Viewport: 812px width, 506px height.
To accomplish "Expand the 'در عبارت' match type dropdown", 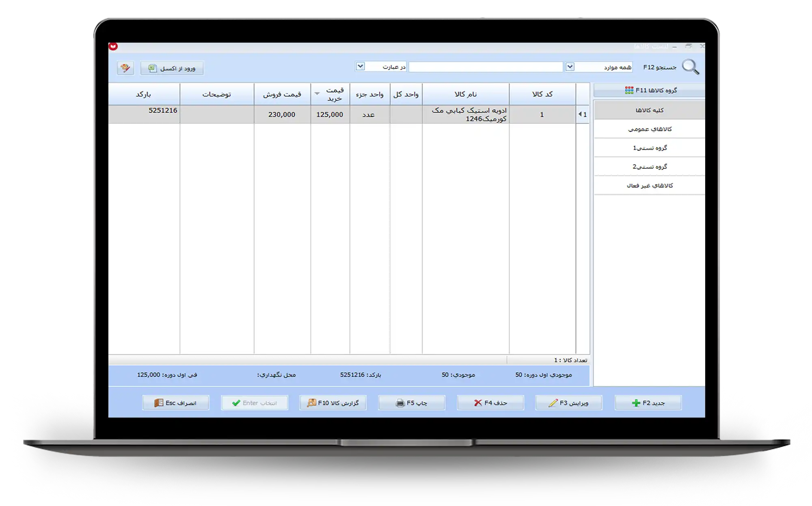I will click(360, 66).
